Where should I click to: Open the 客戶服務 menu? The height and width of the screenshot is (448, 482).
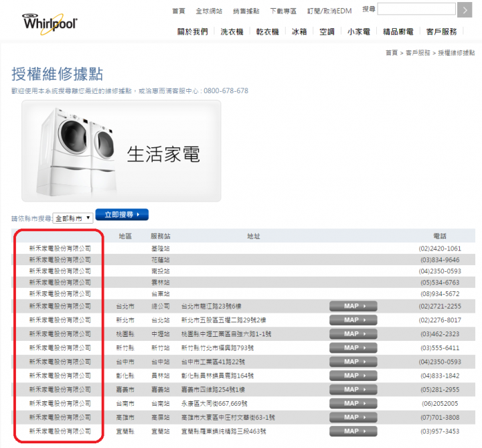pyautogui.click(x=441, y=31)
